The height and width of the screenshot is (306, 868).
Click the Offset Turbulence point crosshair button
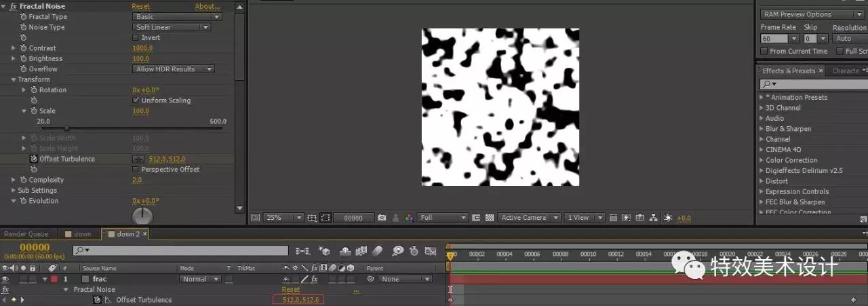pos(139,159)
